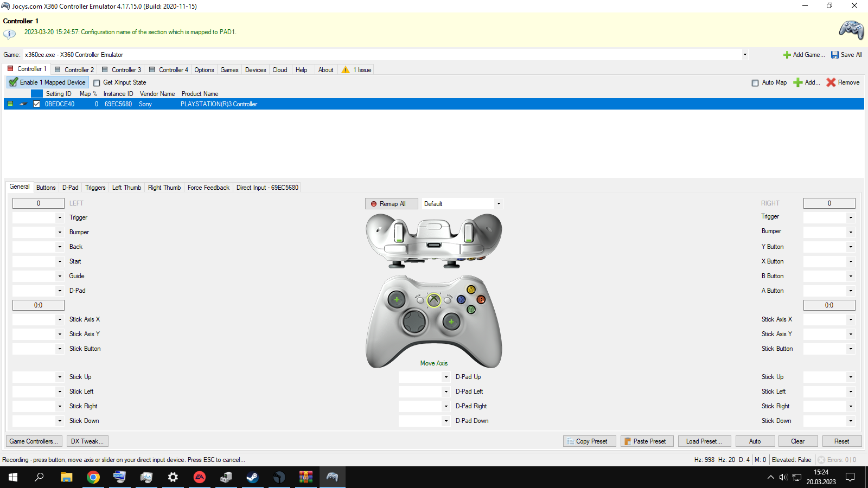Click the right trigger on the top controller view
The height and width of the screenshot is (488, 868).
click(x=469, y=232)
